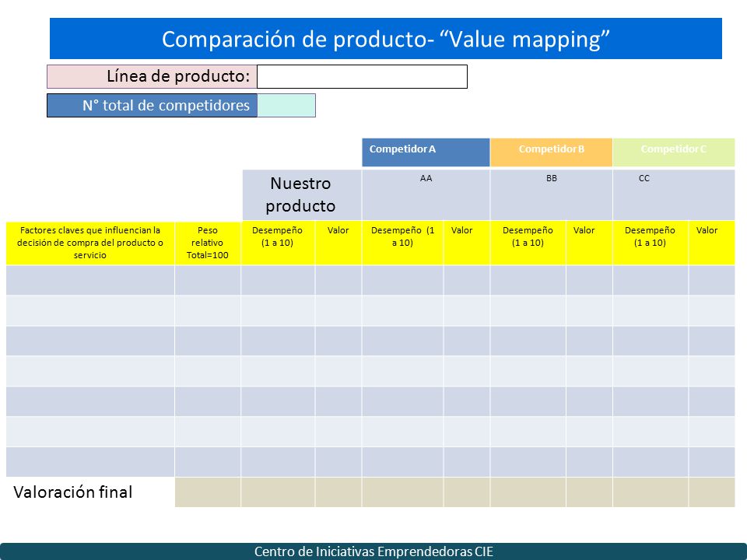This screenshot has height=560, width=747.
Task: Select the 'Valoración final' row label
Action: coord(73,492)
